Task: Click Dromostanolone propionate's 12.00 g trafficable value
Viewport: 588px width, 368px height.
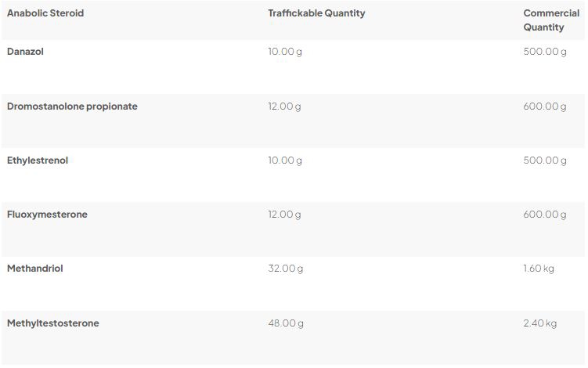Action: click(x=285, y=106)
